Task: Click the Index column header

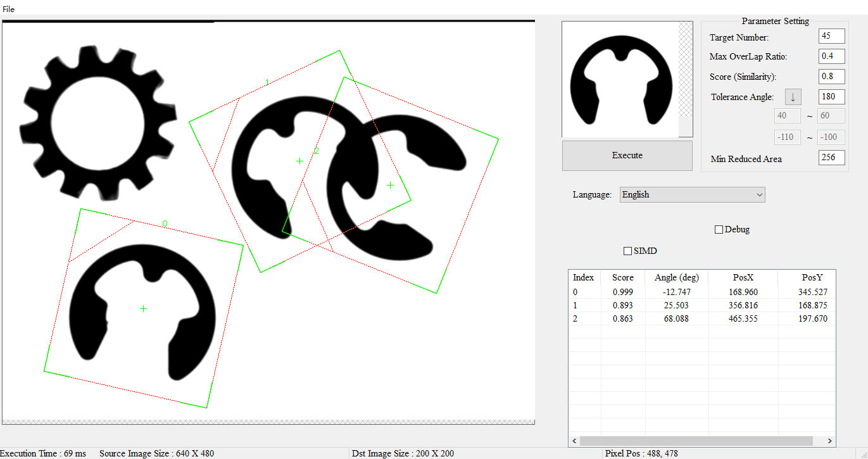Action: click(584, 277)
